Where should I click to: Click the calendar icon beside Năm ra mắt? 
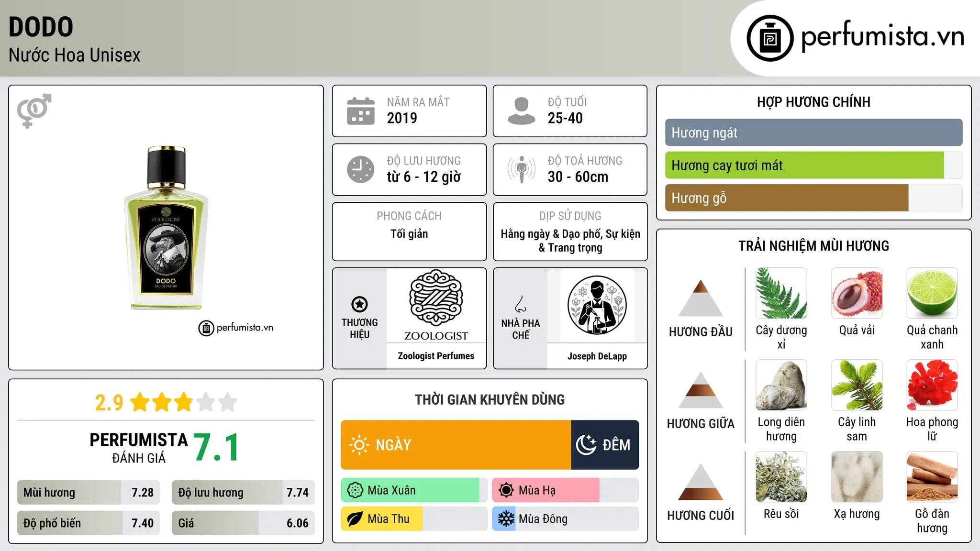coord(361,111)
